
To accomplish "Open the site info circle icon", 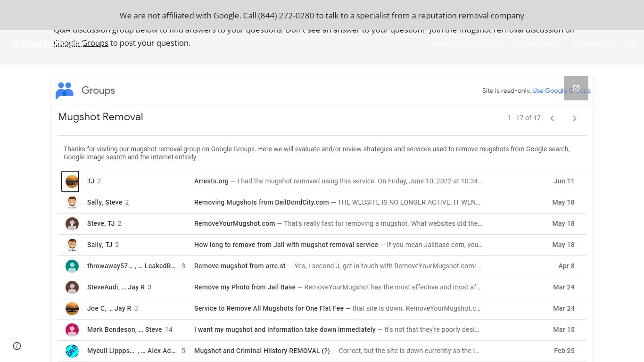I will (17, 346).
